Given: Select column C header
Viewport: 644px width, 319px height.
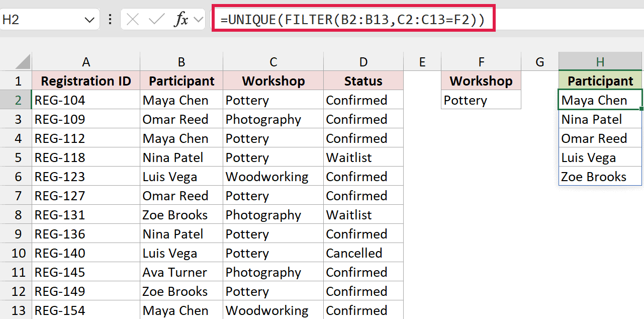Looking at the screenshot, I should 273,62.
